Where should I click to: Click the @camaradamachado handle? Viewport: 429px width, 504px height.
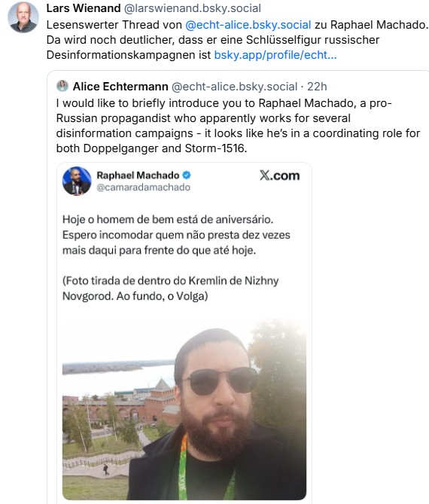pyautogui.click(x=143, y=187)
